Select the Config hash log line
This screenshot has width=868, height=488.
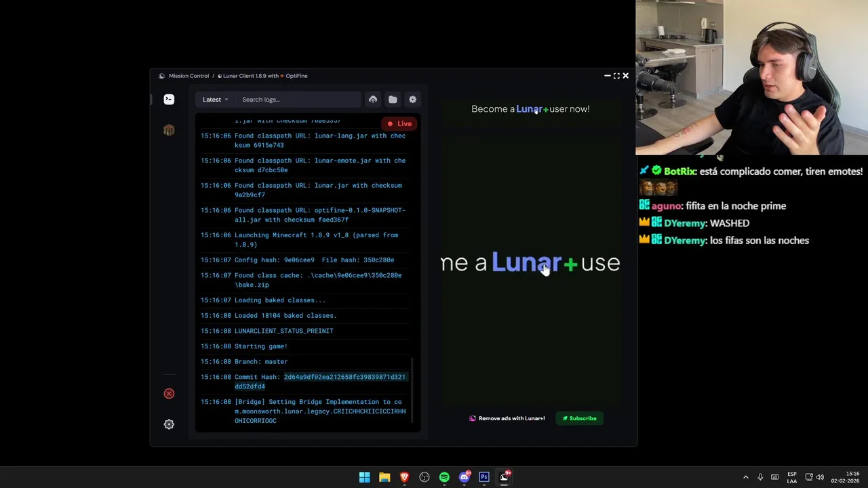303,260
